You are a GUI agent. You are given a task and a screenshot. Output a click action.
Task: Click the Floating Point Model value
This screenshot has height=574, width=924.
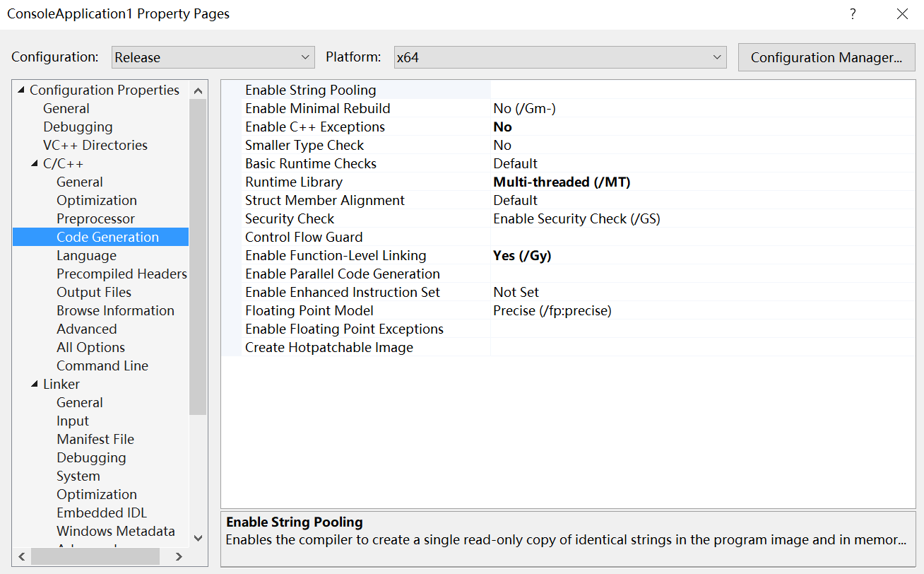[x=552, y=310]
